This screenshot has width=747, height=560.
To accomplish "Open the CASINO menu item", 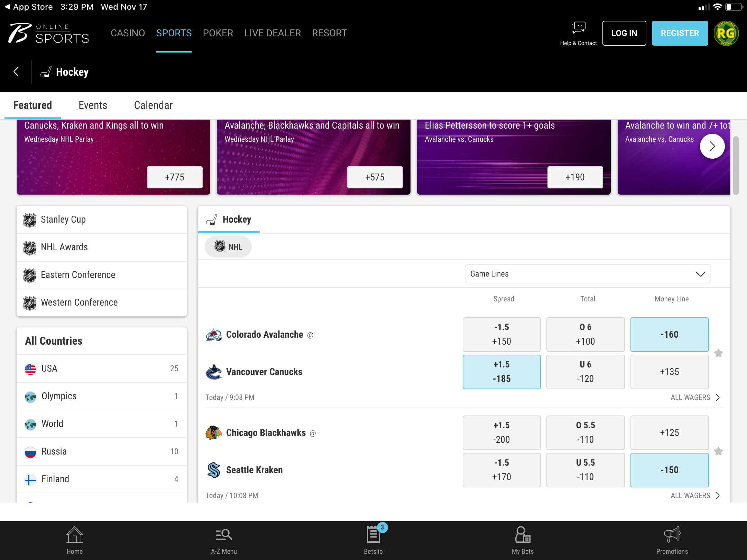I will pyautogui.click(x=128, y=33).
